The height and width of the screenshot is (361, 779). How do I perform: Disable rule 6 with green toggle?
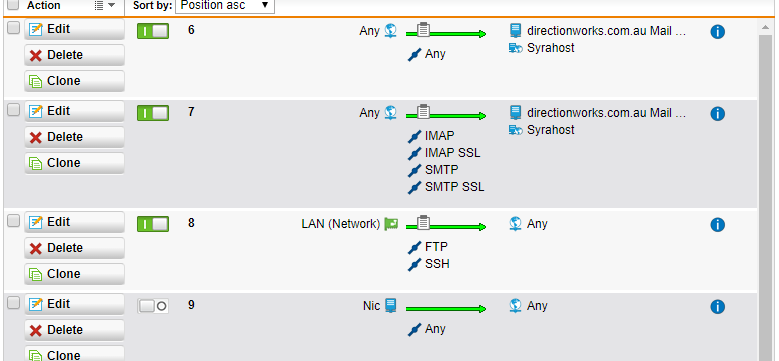coord(153,31)
